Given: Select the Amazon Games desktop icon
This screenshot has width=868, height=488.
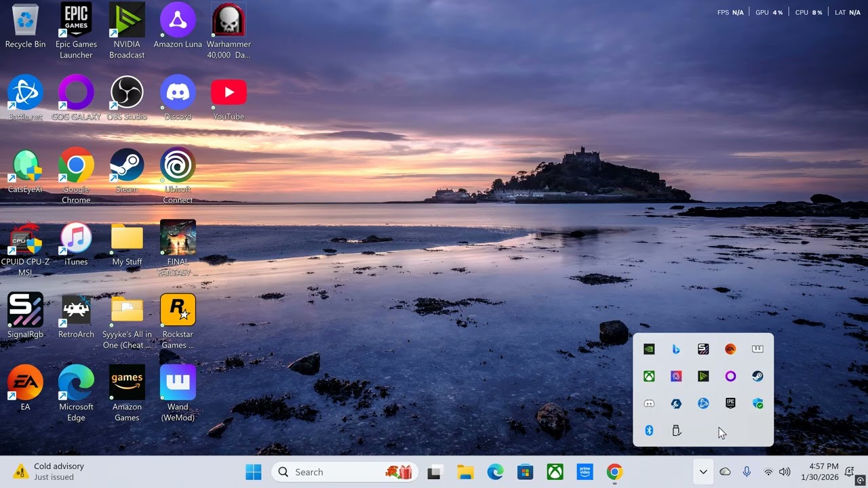Looking at the screenshot, I should click(x=127, y=394).
